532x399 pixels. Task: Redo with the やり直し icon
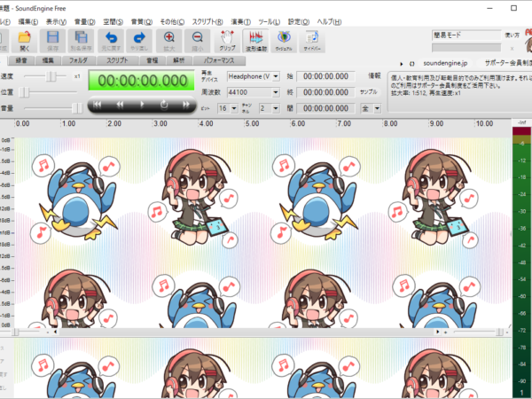pos(139,41)
